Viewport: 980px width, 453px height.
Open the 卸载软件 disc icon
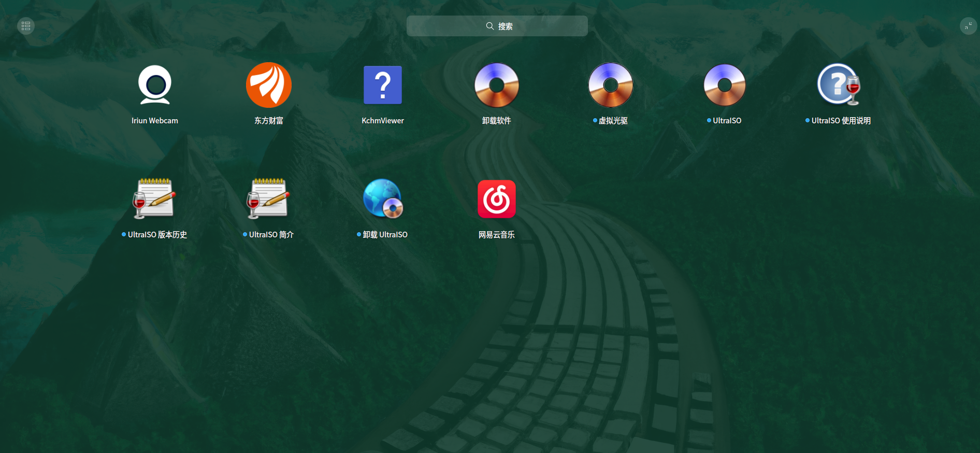click(497, 85)
